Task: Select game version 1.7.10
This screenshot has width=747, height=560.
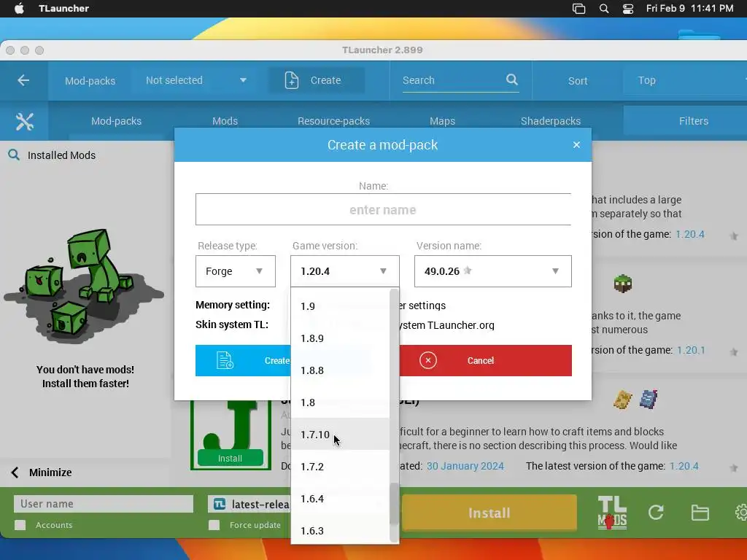Action: coord(340,435)
